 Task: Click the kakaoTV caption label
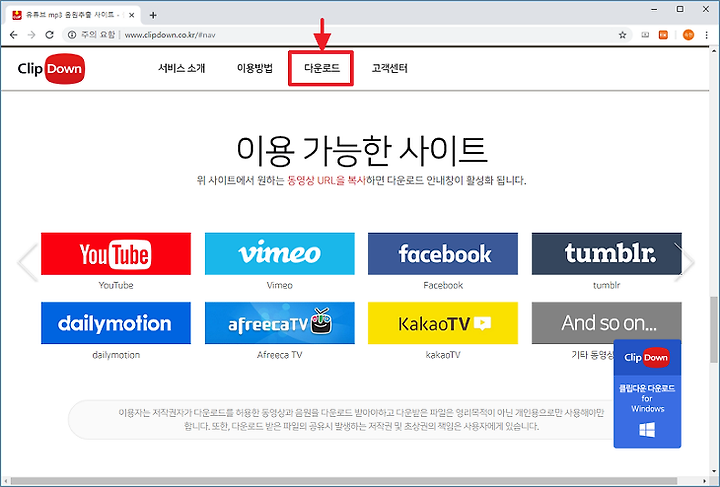coord(443,355)
